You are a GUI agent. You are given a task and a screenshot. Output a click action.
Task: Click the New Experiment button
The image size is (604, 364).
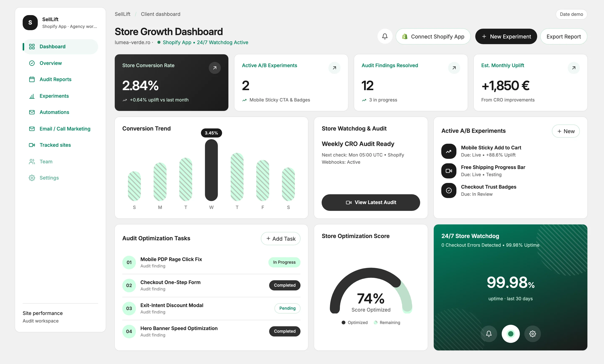coord(506,36)
